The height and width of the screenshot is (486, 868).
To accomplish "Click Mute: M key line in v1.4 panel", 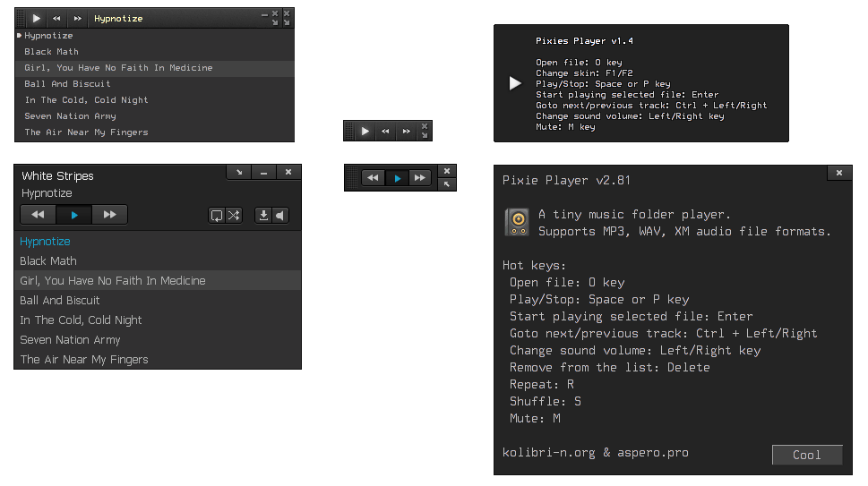I will 566,126.
